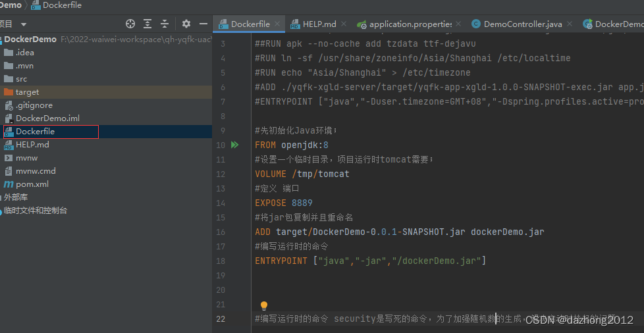The image size is (644, 333).
Task: Click the orange target folder icon
Action: (9, 92)
